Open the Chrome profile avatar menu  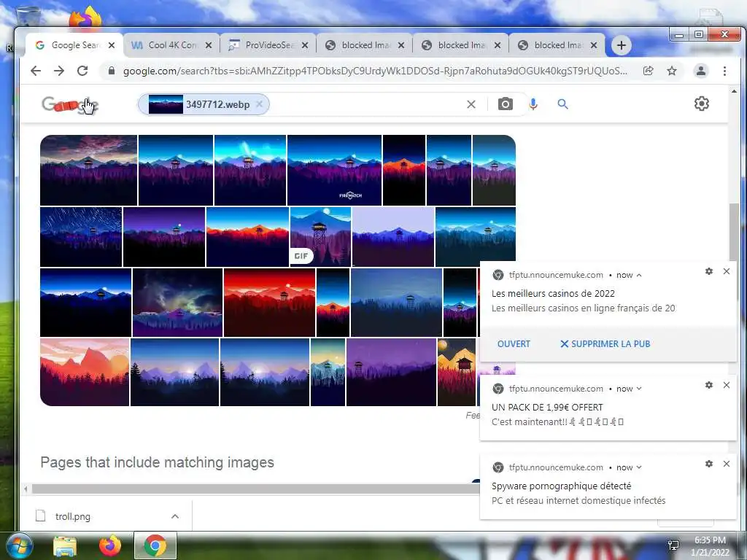tap(701, 71)
